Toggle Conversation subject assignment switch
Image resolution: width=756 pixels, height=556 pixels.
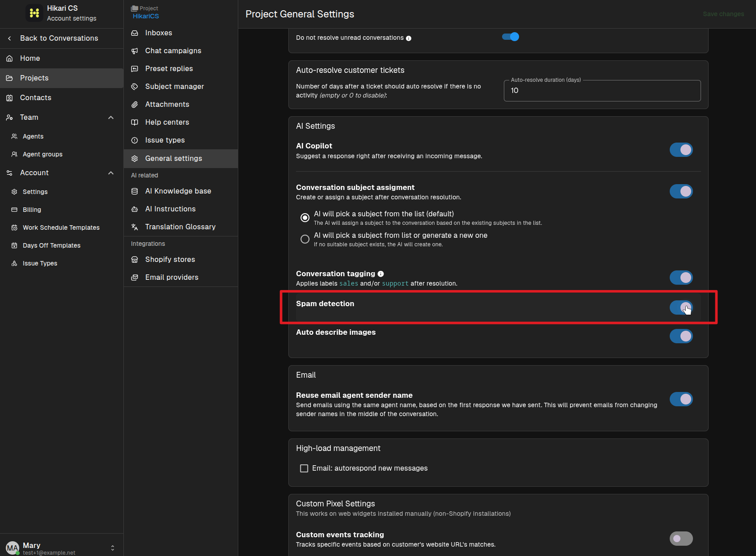681,191
